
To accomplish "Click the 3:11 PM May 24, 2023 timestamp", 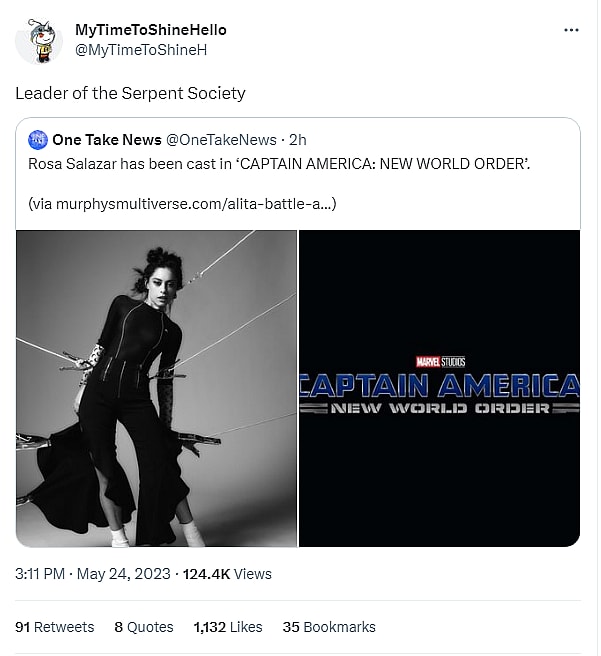I will 92,574.
